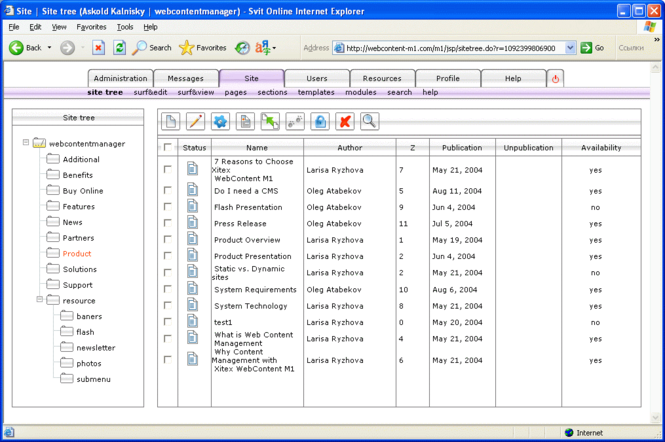Select the newsletter folder in tree
This screenshot has height=442, width=665.
click(96, 348)
